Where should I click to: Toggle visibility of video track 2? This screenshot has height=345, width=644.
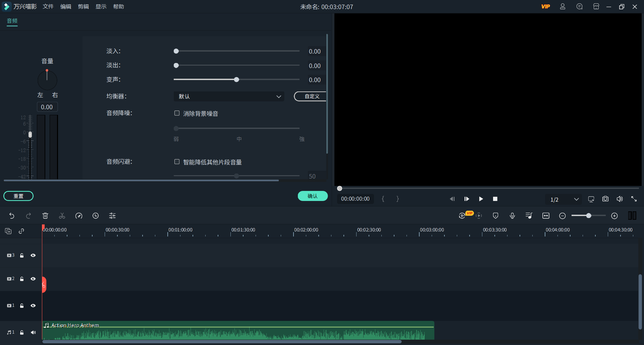[33, 279]
